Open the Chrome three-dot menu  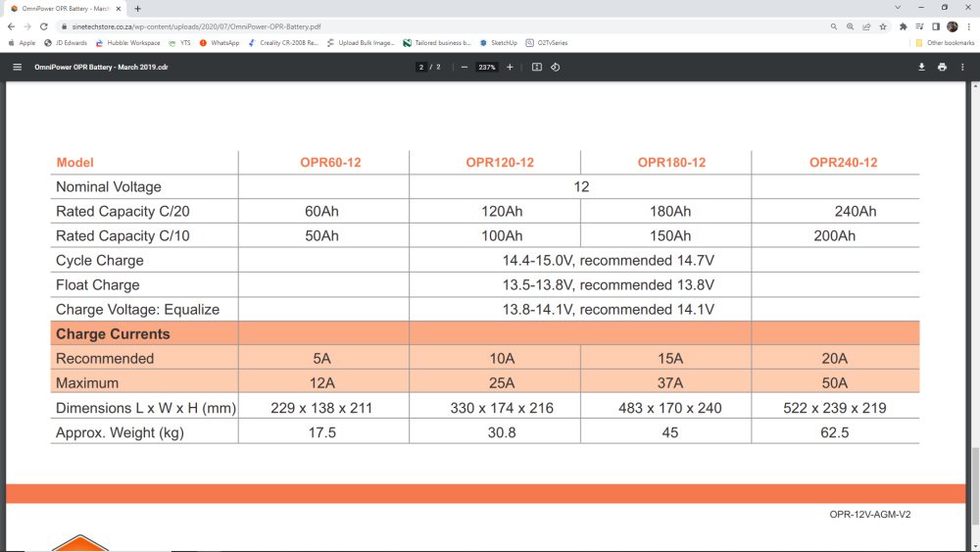(x=969, y=26)
